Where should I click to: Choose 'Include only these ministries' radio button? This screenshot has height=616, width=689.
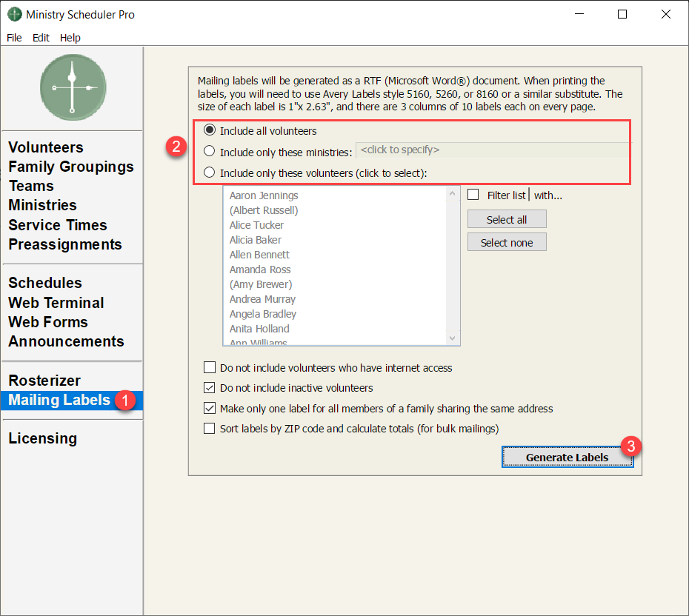click(x=210, y=152)
